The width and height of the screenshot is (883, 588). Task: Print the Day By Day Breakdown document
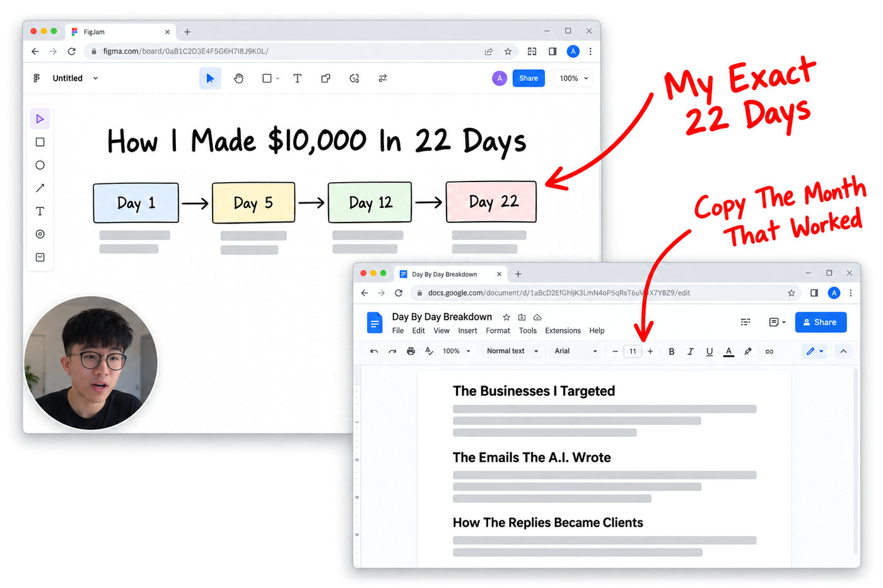pyautogui.click(x=411, y=351)
